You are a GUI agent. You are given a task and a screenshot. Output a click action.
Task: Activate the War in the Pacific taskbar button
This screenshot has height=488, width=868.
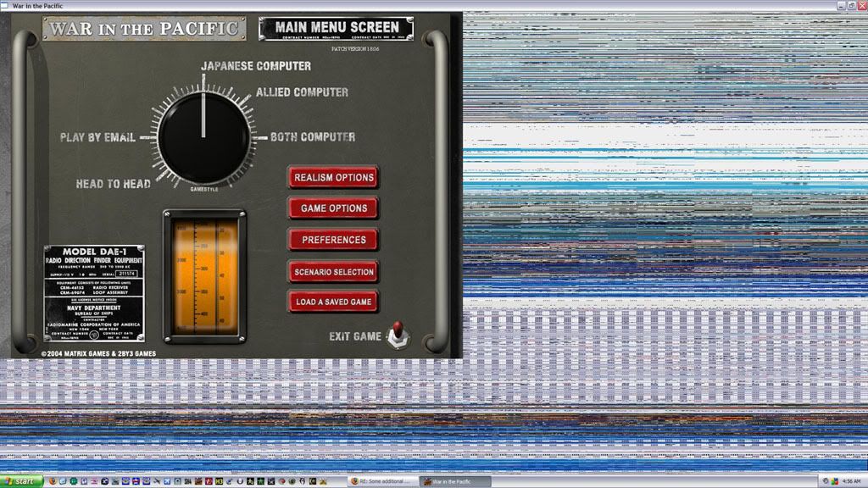[x=455, y=481]
